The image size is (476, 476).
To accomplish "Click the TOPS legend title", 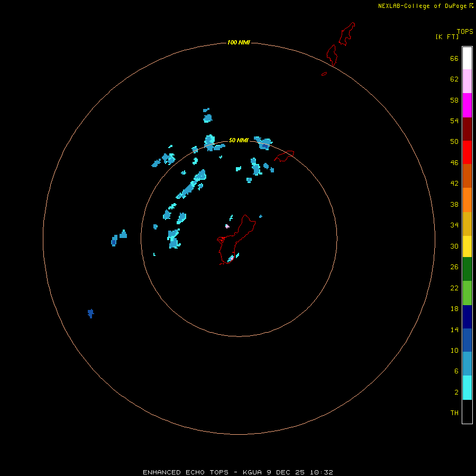I will coord(465,32).
